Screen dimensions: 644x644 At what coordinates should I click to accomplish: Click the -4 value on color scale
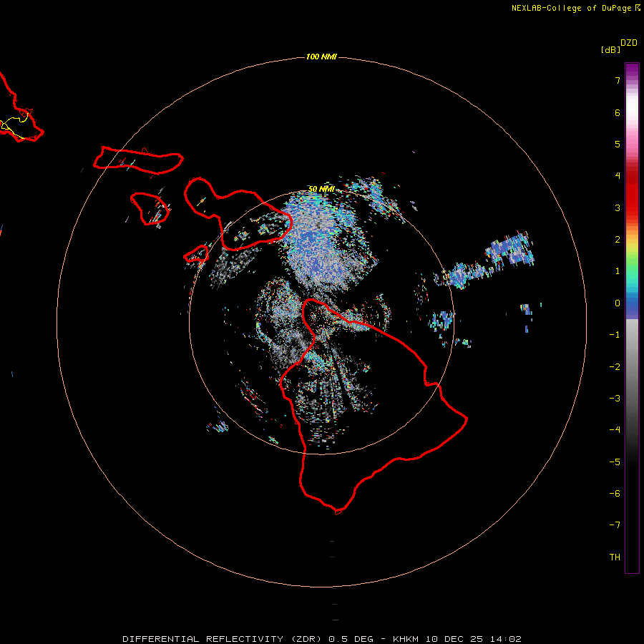click(x=615, y=430)
